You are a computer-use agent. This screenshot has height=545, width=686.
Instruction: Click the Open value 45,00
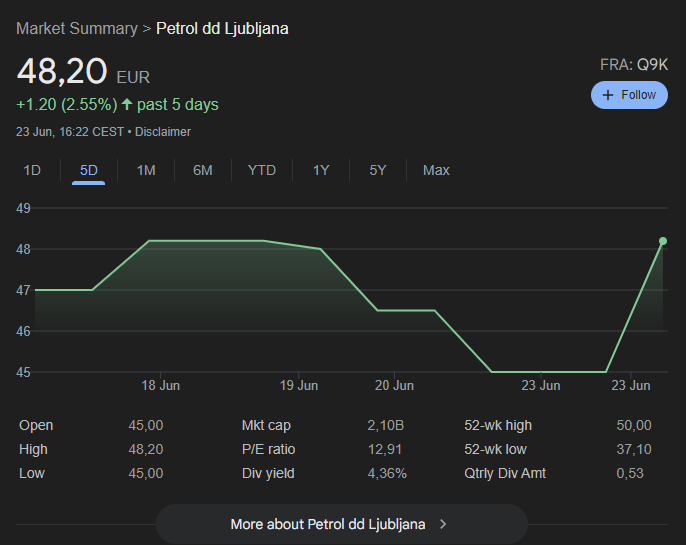(146, 425)
